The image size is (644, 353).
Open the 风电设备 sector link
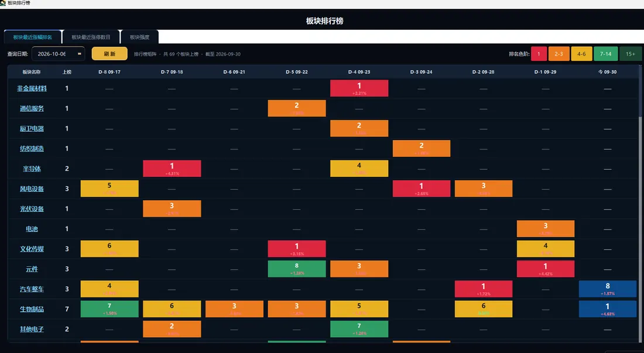point(32,189)
